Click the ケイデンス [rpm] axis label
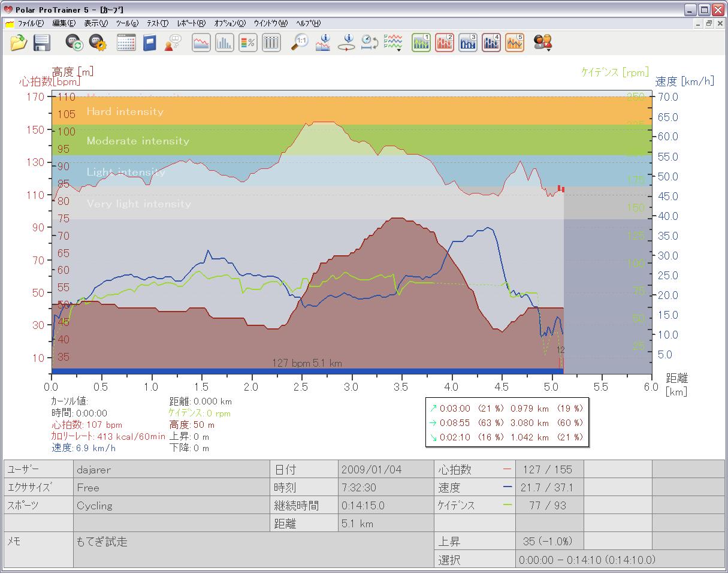Viewport: 728px width, 574px height. (615, 72)
